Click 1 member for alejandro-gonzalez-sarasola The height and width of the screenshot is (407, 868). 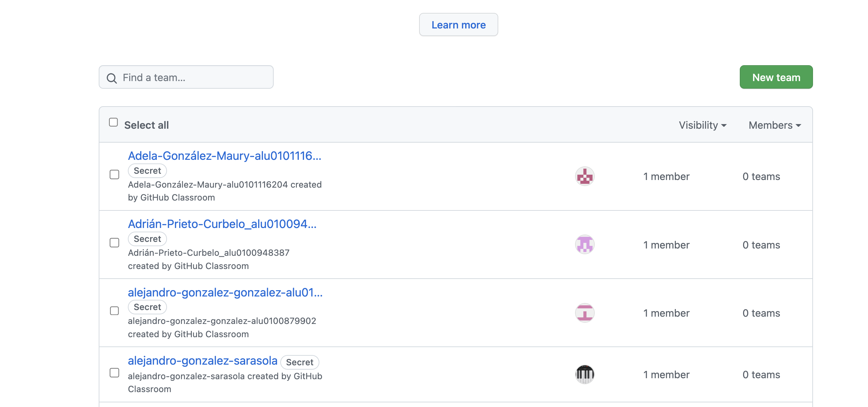coord(666,375)
